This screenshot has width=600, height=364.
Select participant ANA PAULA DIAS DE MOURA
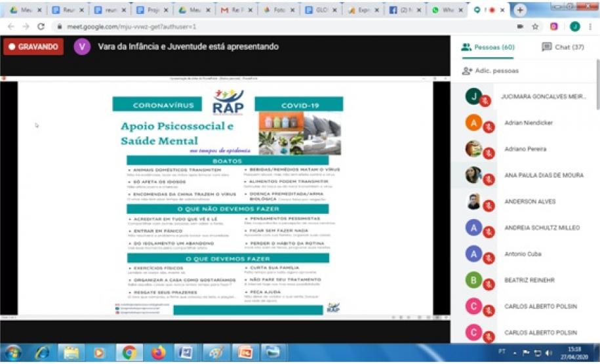[544, 175]
